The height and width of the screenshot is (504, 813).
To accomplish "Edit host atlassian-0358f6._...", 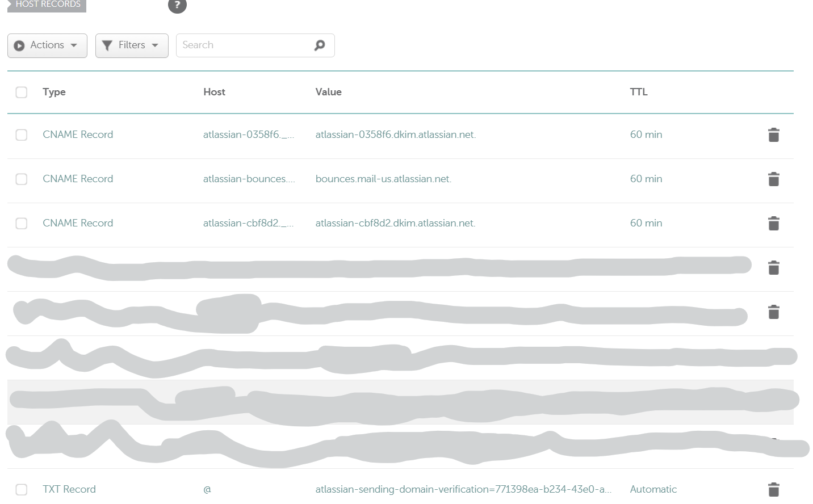I will pyautogui.click(x=249, y=135).
